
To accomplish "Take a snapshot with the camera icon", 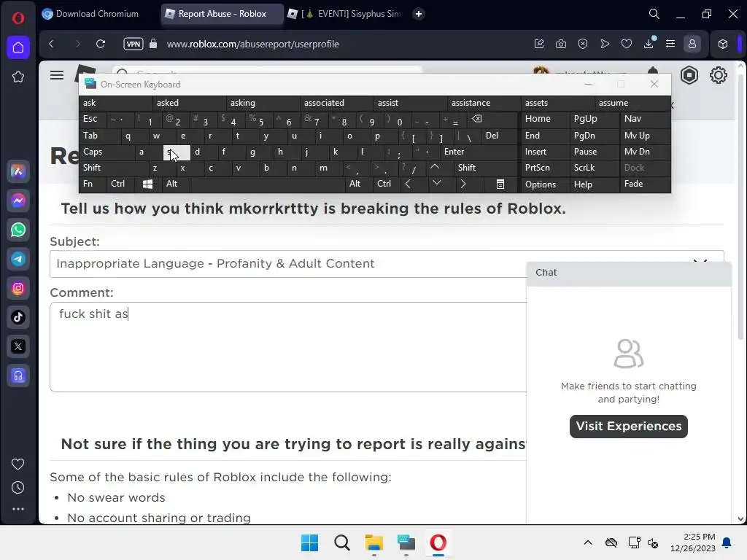I will 561,44.
